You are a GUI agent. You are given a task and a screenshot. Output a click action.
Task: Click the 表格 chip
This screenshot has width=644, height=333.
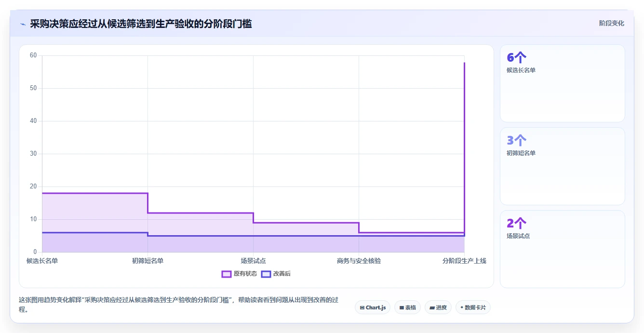point(407,307)
